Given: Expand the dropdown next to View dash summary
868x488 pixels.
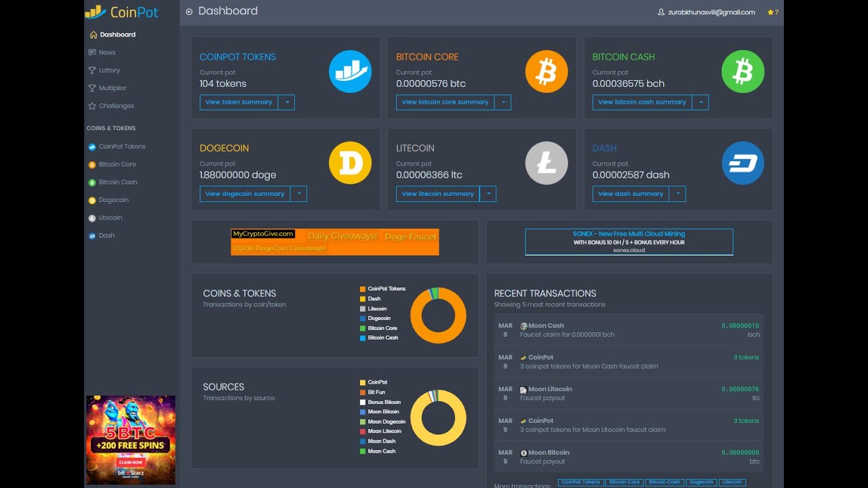Looking at the screenshot, I should pos(677,194).
